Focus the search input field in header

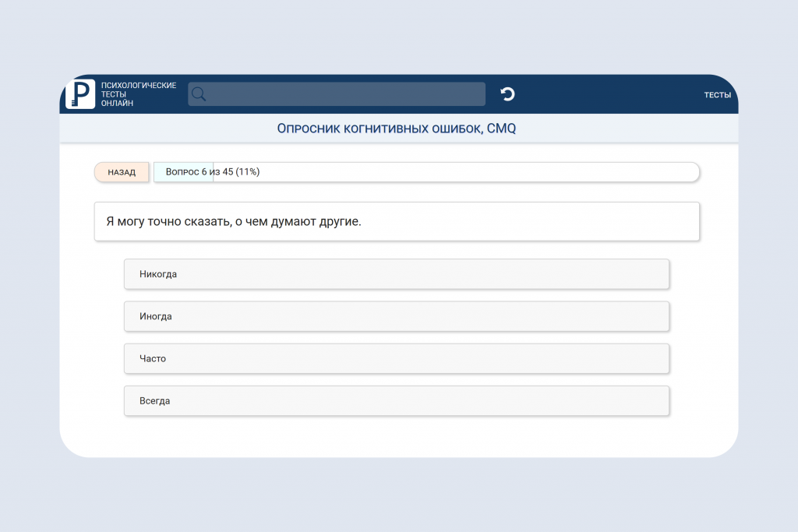click(337, 94)
